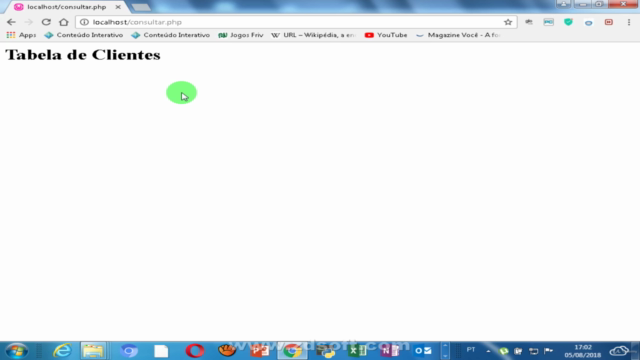640x360 pixels.
Task: Show hidden system tray icons arrow
Action: [x=488, y=351]
